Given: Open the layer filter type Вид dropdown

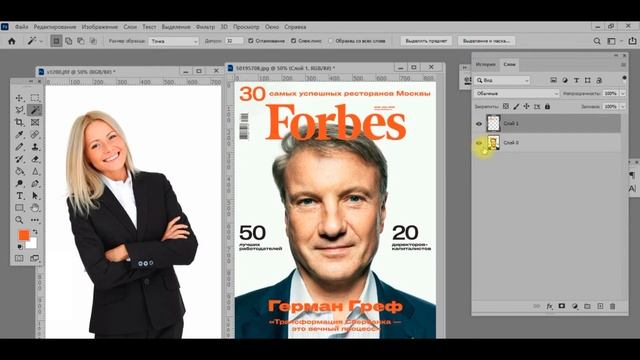Looking at the screenshot, I should (502, 80).
